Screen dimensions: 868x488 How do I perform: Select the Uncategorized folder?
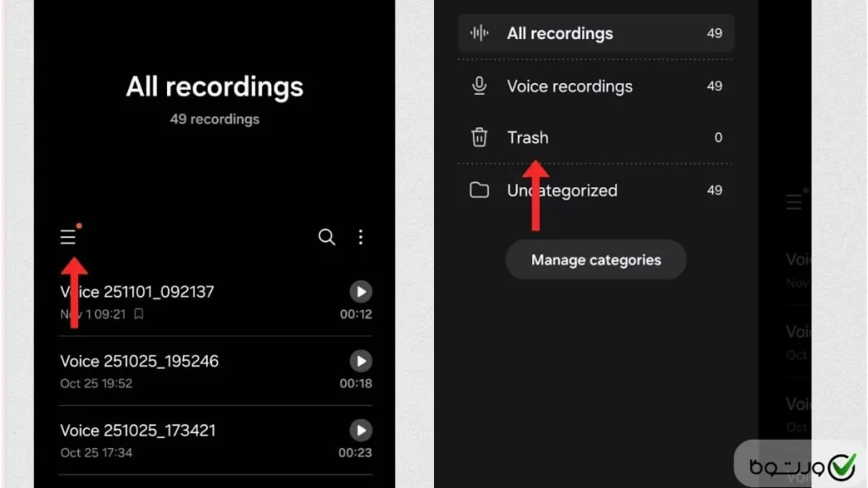pos(561,191)
